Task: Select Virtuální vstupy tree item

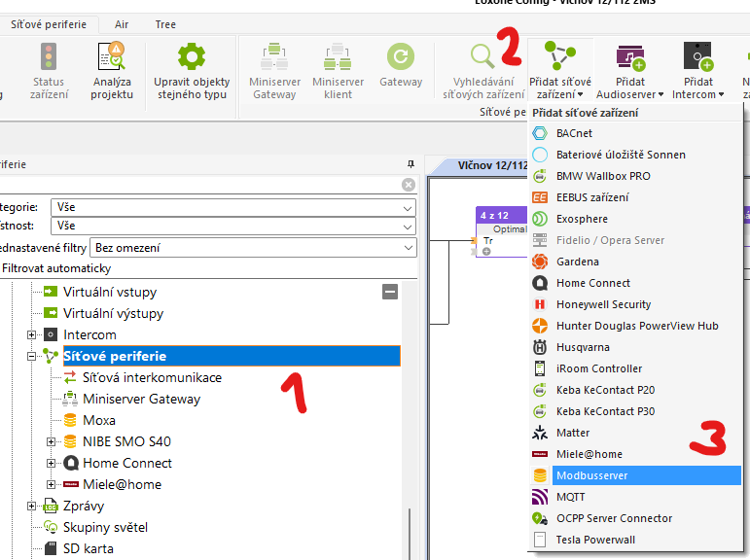Action: pyautogui.click(x=110, y=292)
